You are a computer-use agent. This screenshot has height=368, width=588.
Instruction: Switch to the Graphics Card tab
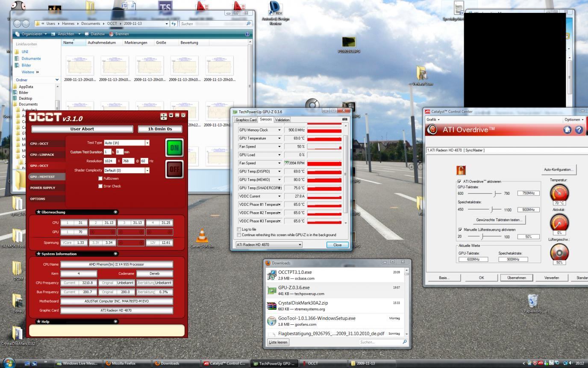click(246, 120)
